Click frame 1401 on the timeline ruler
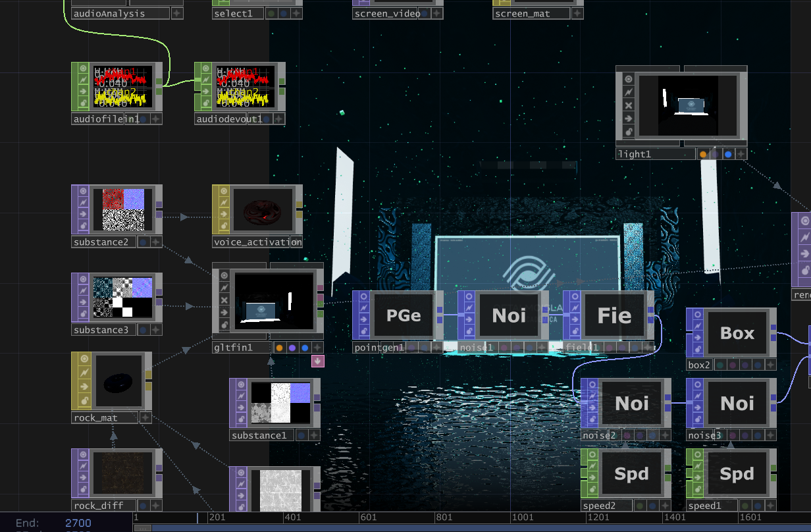Image resolution: width=811 pixels, height=532 pixels. point(675,518)
